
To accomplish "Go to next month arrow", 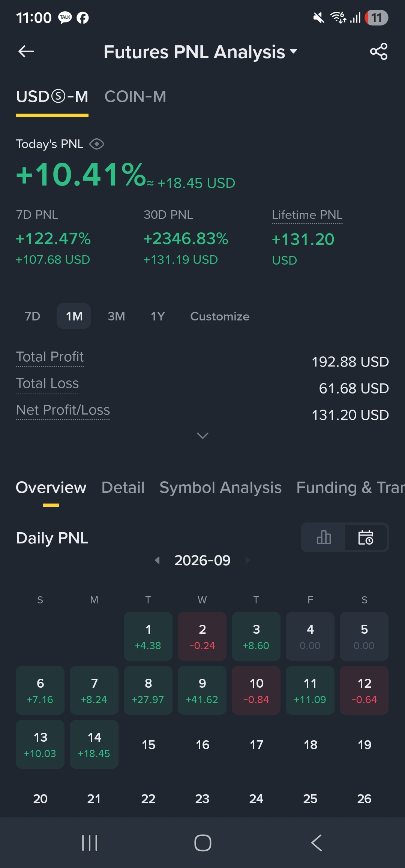I will (x=247, y=560).
